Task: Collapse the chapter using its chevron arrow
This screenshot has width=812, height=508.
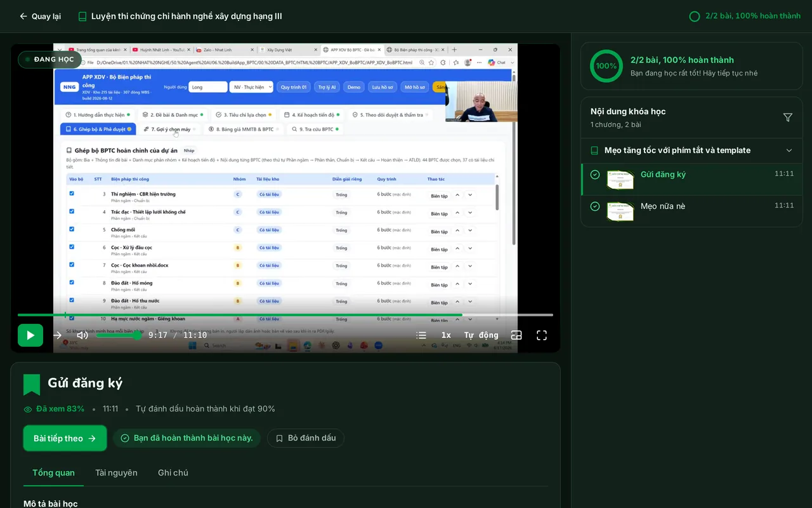Action: (x=789, y=151)
